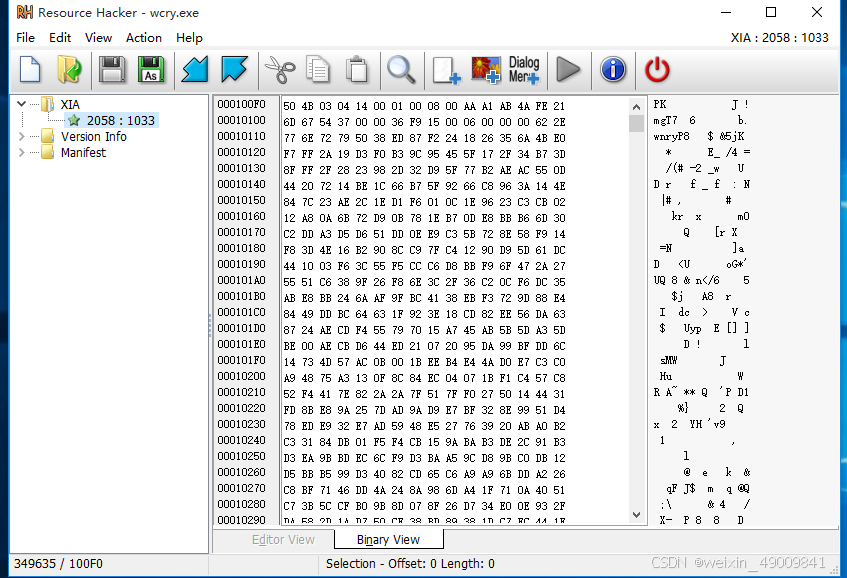The height and width of the screenshot is (578, 847).
Task: Cut with the scissors icon
Action: point(279,71)
